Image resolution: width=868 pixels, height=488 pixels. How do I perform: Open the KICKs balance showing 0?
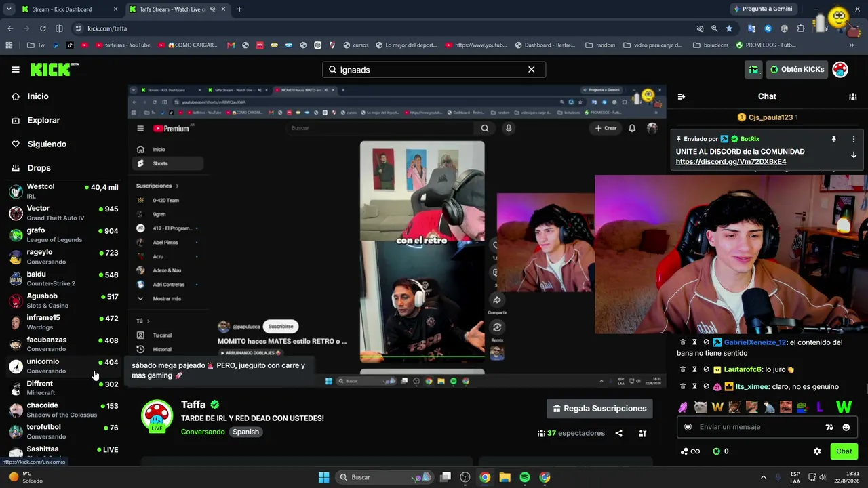click(721, 451)
